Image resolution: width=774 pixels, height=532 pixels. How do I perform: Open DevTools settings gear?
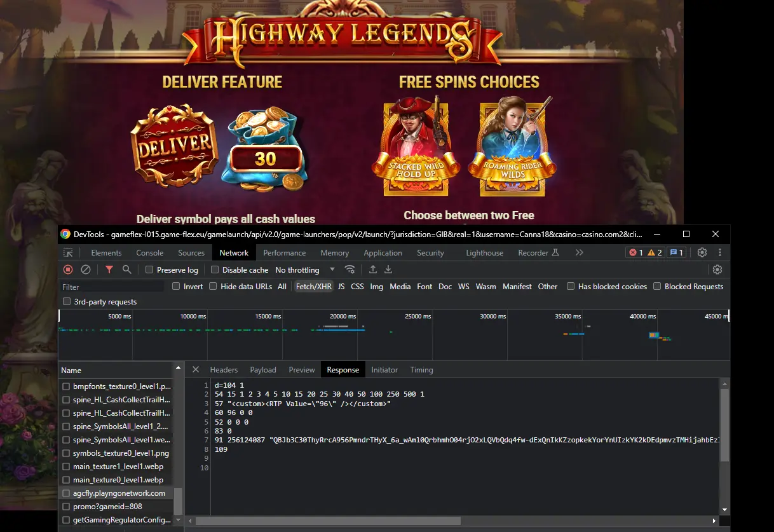[702, 252]
